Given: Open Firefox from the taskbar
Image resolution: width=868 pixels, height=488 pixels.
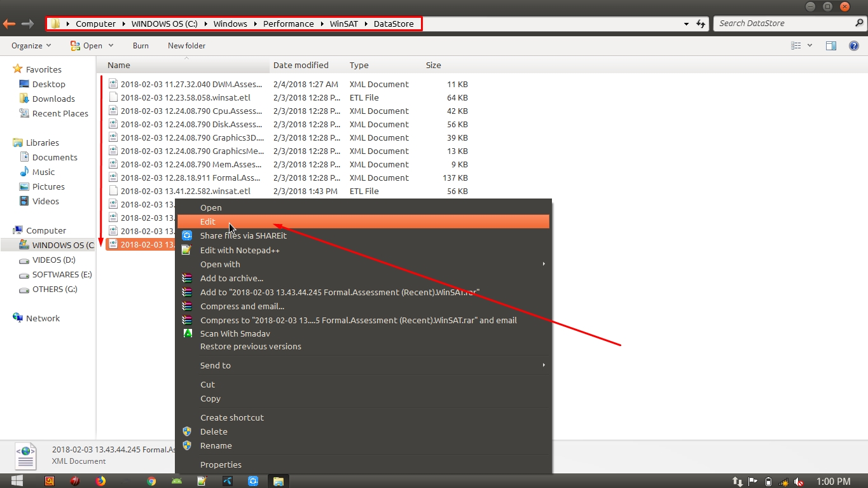Looking at the screenshot, I should click(x=100, y=481).
